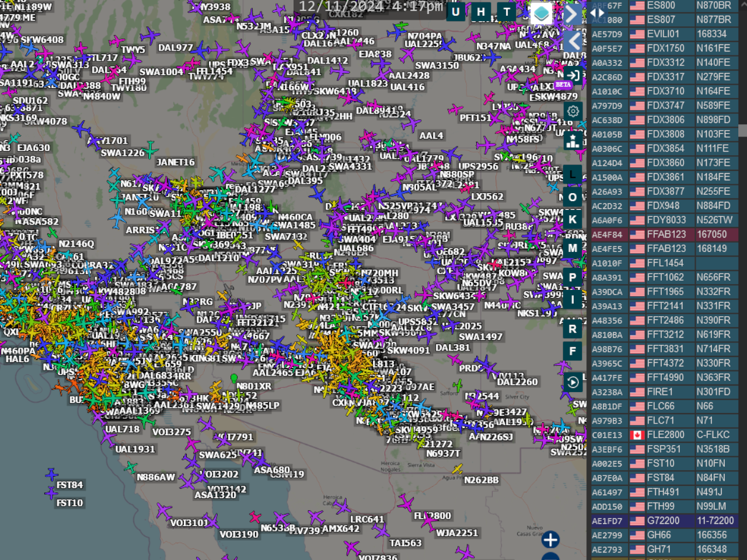Click the US flag in the FTH491 row
747x560 pixels.
637,492
